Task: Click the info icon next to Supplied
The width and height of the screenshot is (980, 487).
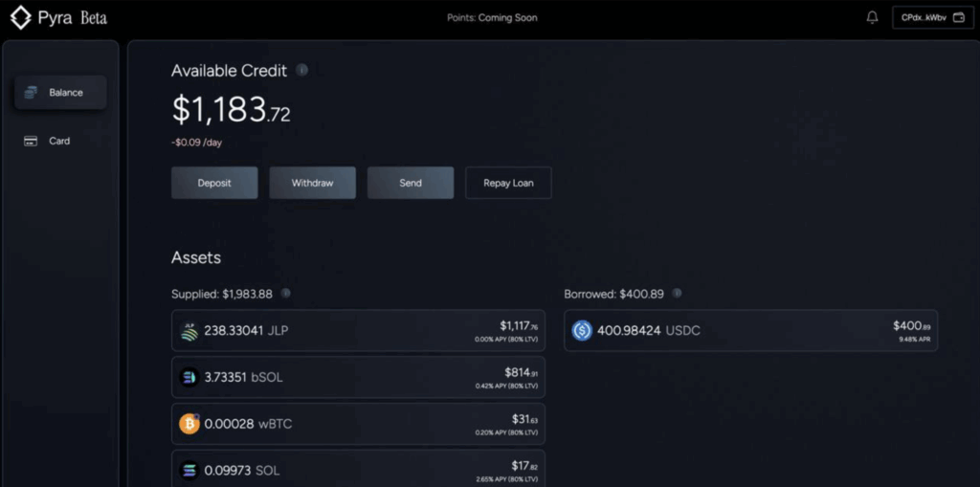Action: click(285, 293)
